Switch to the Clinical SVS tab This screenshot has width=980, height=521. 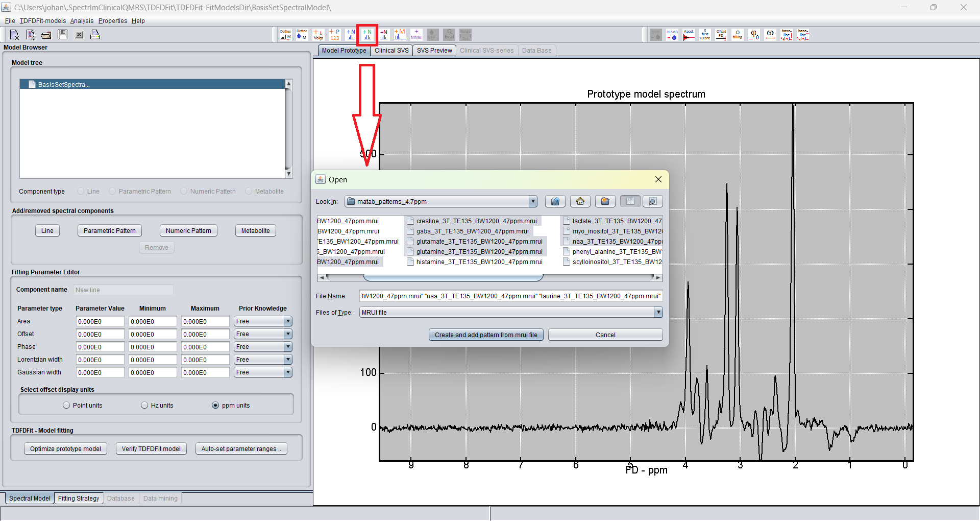[391, 51]
